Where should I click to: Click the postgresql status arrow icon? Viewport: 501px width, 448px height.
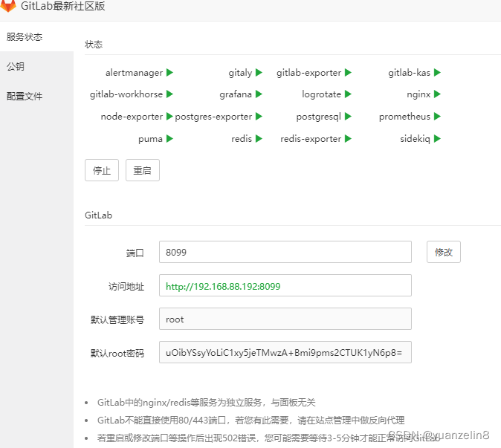pos(348,116)
